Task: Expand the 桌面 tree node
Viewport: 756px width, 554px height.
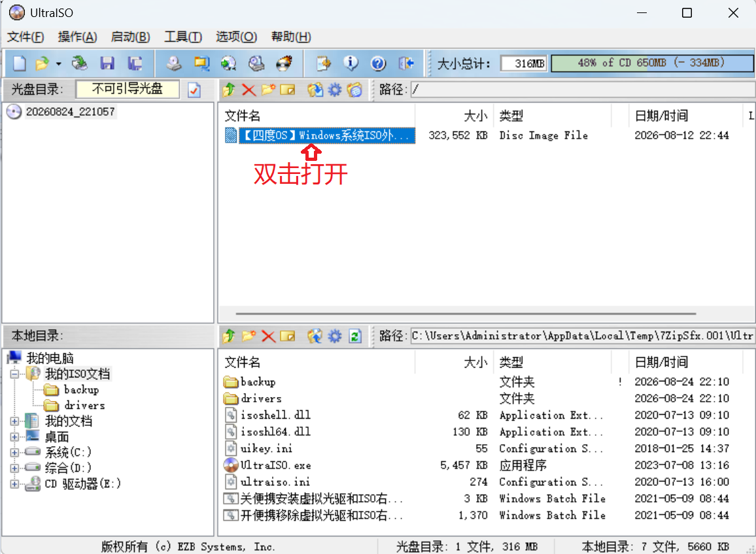Action: click(x=14, y=437)
